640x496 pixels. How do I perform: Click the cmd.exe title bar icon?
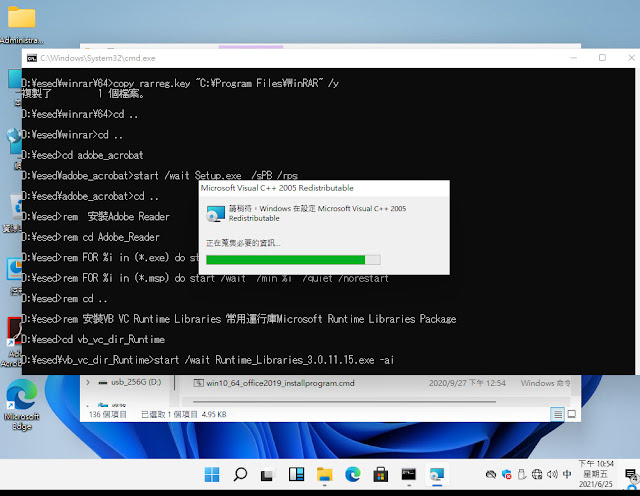coord(32,58)
